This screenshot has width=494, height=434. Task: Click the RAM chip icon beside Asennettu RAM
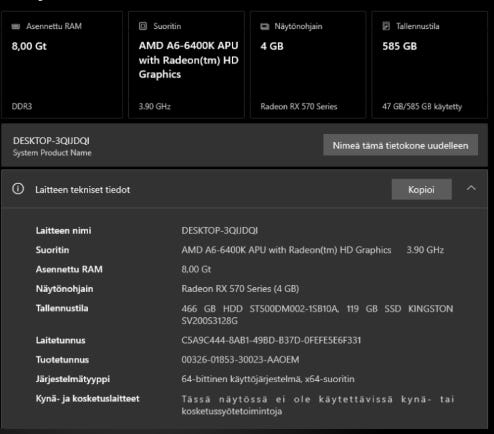pyautogui.click(x=16, y=26)
